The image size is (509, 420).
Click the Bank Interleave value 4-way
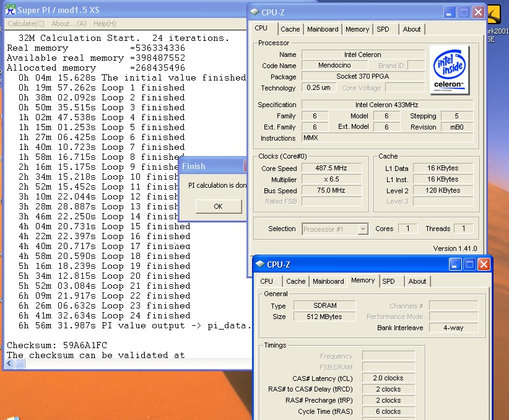coord(453,328)
